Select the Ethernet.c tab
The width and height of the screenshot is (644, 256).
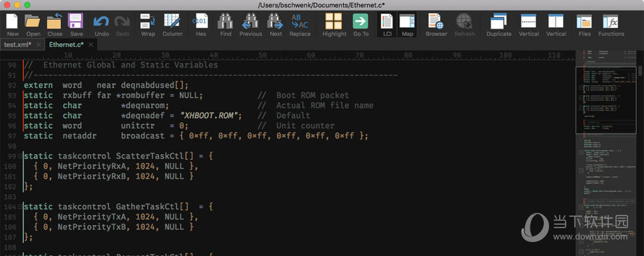pos(66,44)
